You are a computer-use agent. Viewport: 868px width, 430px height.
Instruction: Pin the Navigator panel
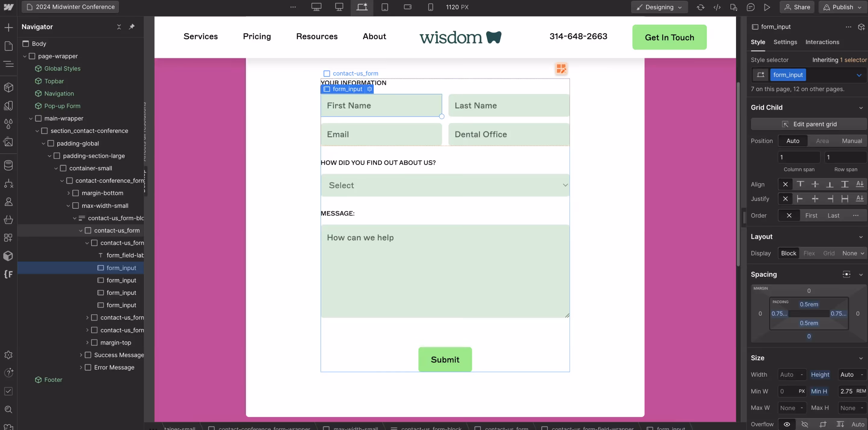[132, 26]
